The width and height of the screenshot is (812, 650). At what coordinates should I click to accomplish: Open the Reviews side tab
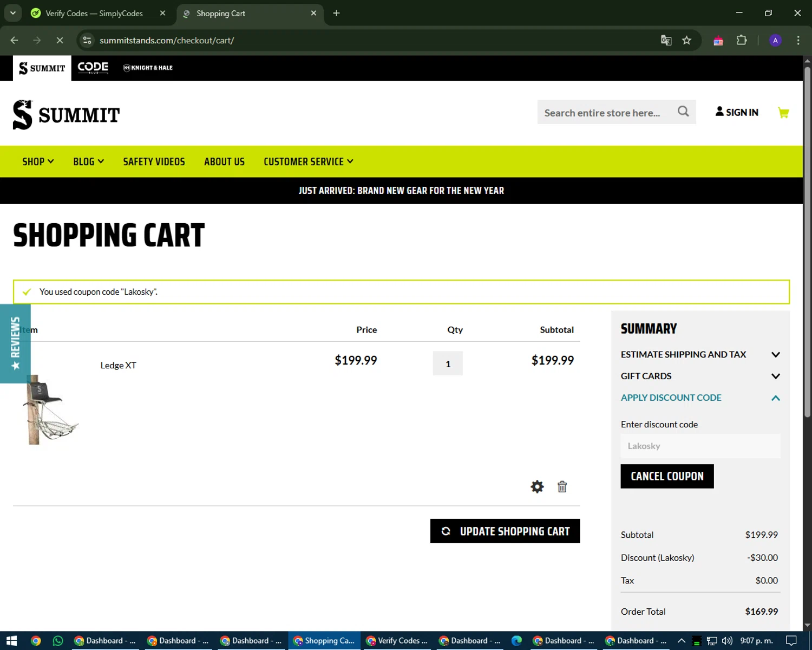pyautogui.click(x=15, y=343)
